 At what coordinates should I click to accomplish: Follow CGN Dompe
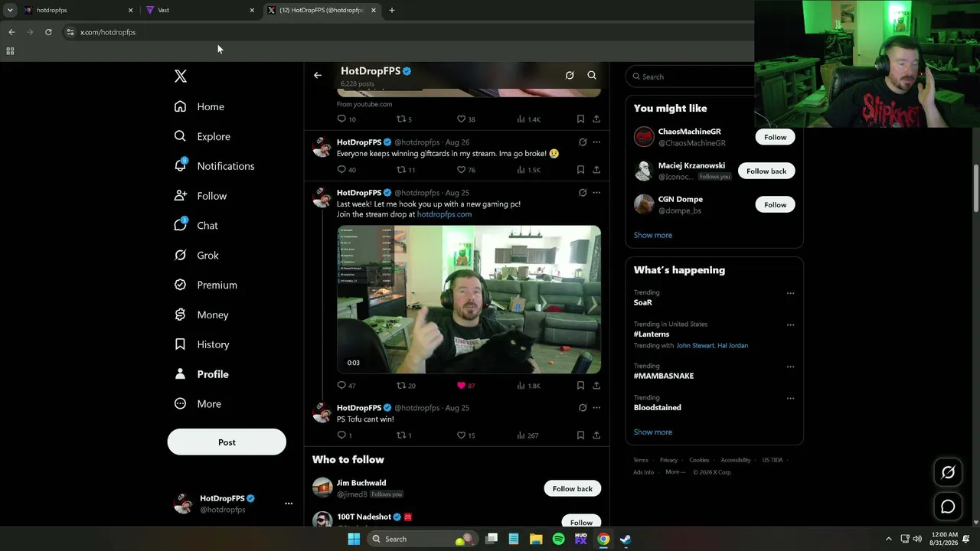pyautogui.click(x=775, y=204)
